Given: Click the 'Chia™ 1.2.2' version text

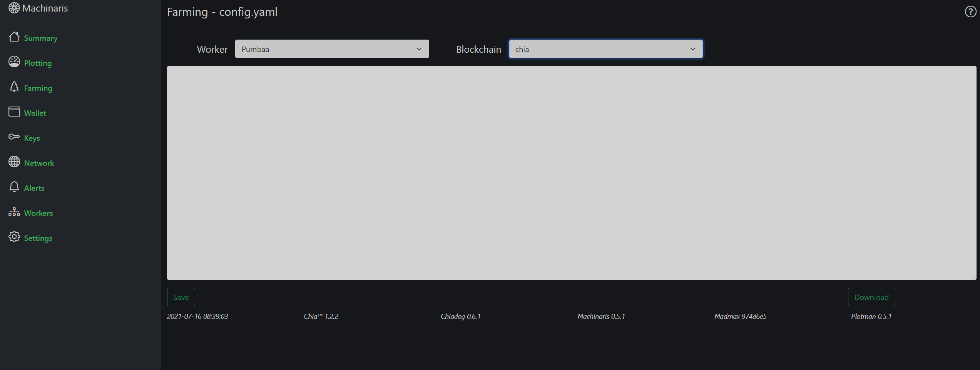Looking at the screenshot, I should [x=321, y=317].
